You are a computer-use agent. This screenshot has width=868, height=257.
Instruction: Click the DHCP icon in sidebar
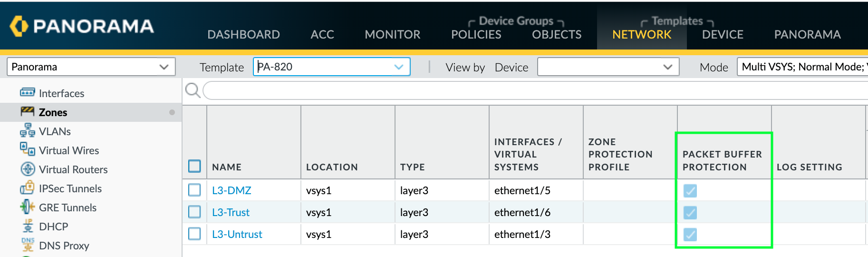pyautogui.click(x=28, y=226)
